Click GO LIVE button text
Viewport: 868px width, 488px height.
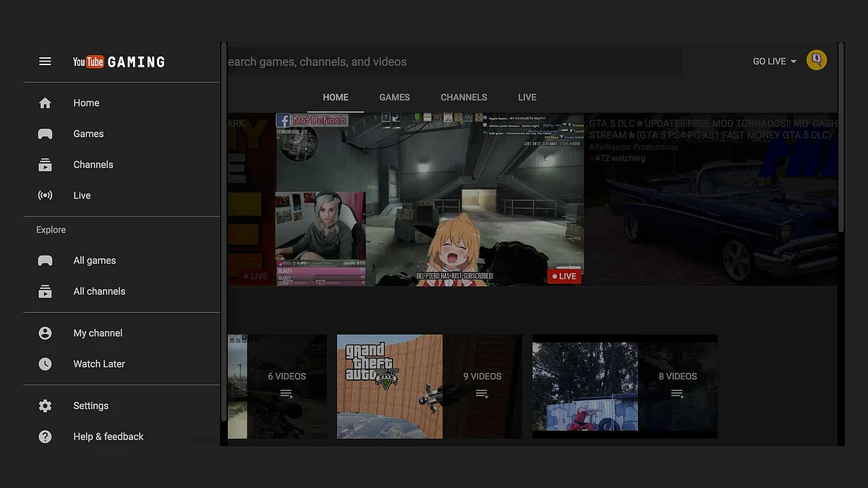769,62
